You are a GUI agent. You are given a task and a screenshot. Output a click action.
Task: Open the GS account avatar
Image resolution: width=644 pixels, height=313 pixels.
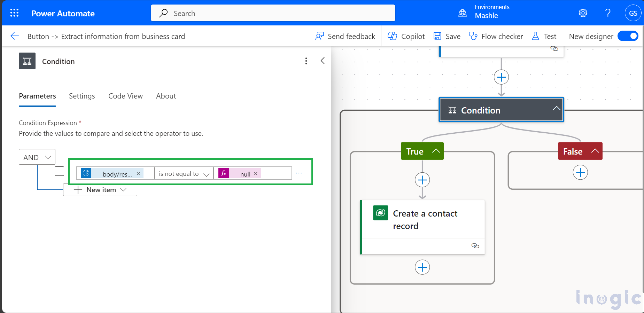tap(633, 13)
